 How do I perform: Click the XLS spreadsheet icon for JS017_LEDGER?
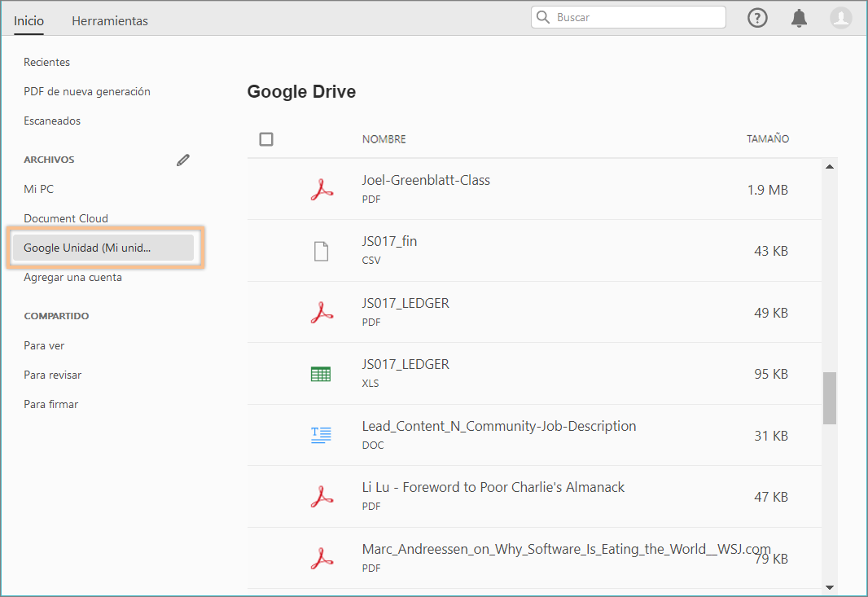322,373
